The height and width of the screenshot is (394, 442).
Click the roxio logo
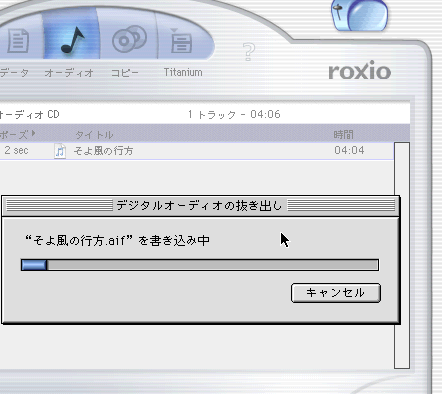coord(360,70)
